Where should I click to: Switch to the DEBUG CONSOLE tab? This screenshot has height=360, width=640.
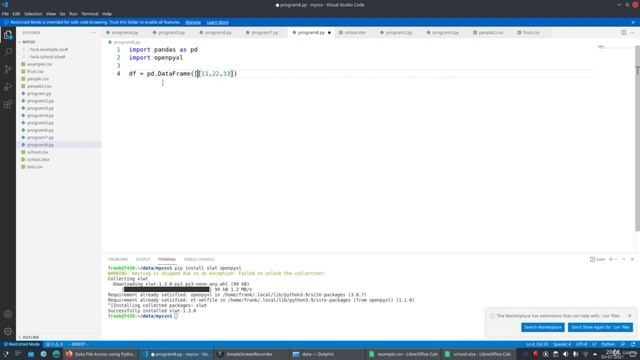coord(199,260)
